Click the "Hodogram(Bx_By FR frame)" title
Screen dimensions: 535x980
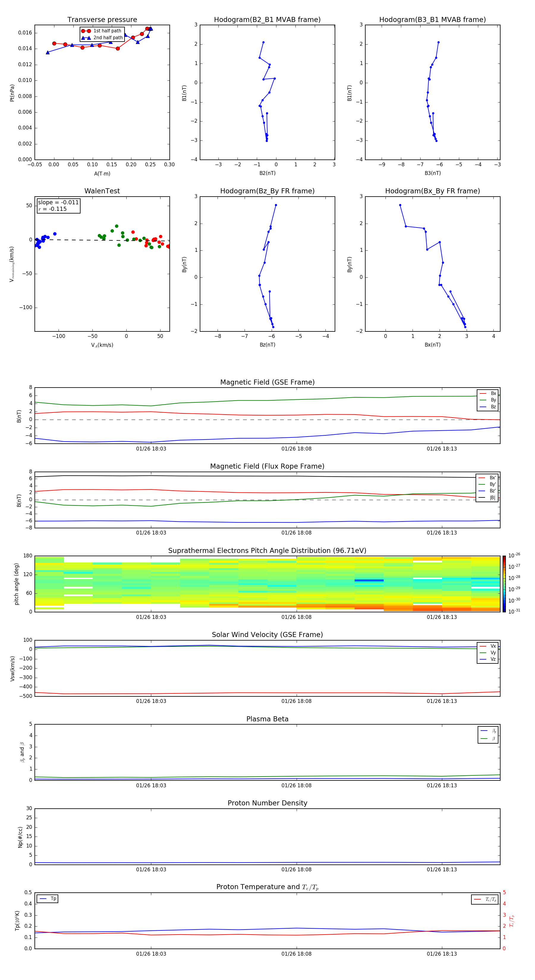(432, 191)
